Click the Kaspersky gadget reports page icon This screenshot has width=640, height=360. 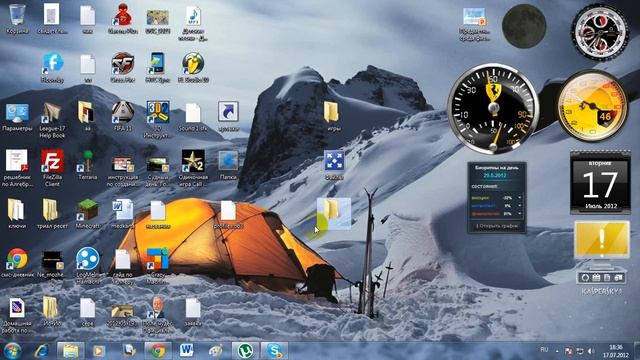pyautogui.click(x=607, y=278)
